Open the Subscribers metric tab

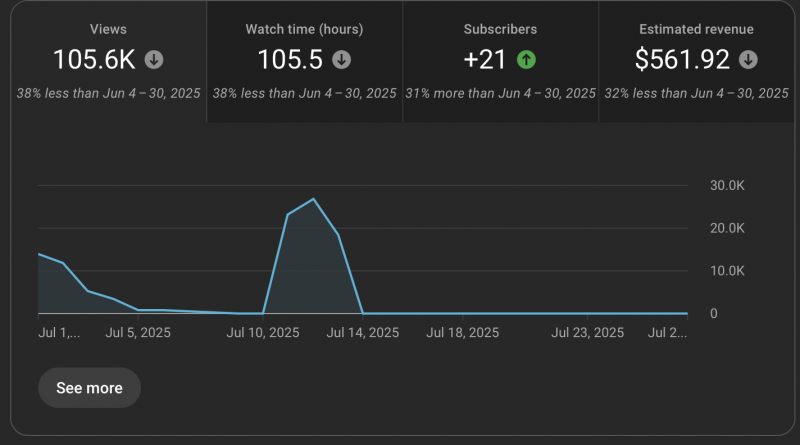[500, 30]
